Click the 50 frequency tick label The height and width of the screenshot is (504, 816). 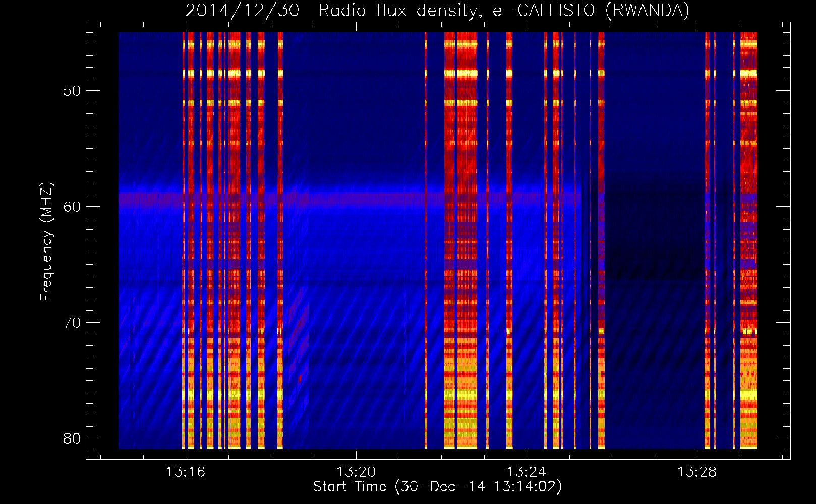point(72,91)
